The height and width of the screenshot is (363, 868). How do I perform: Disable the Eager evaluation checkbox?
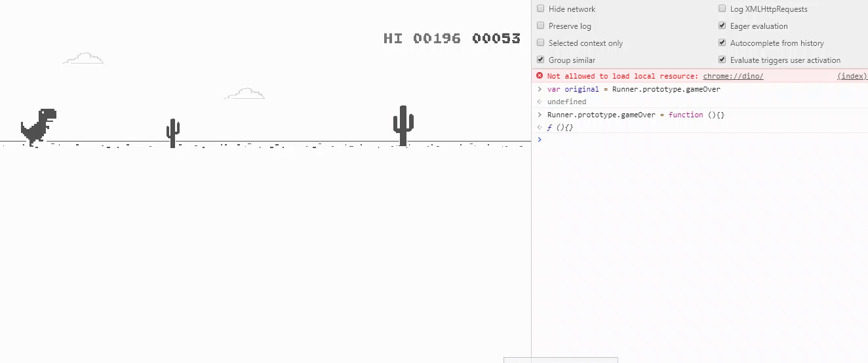pos(722,26)
